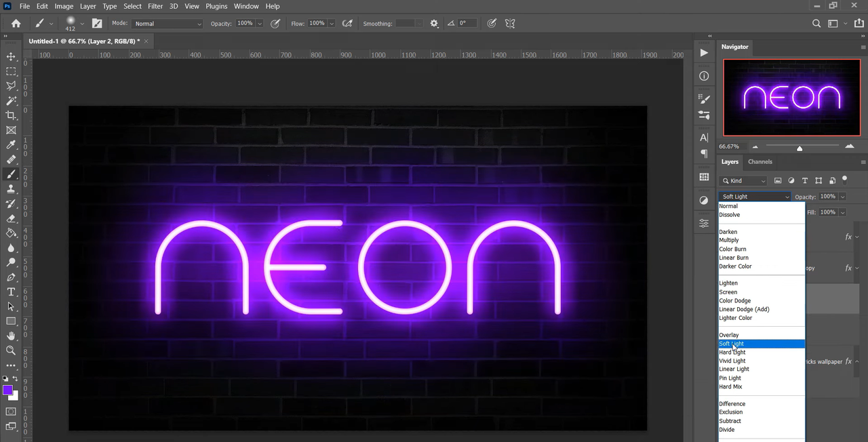Viewport: 868px width, 442px height.
Task: Toggle shape layer filter in Layers panel
Action: point(818,180)
